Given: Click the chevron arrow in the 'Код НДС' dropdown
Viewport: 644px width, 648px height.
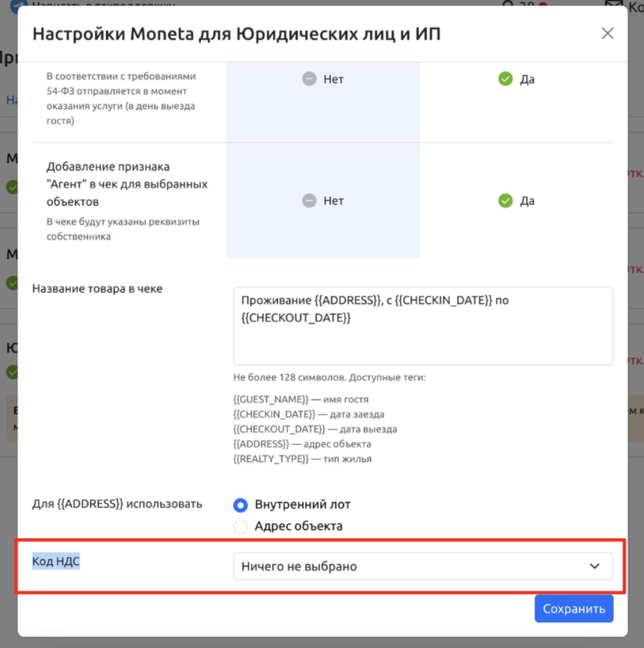Looking at the screenshot, I should [595, 566].
